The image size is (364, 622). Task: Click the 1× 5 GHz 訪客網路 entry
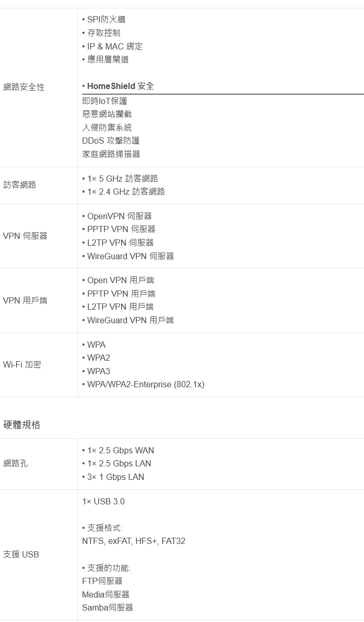(122, 179)
